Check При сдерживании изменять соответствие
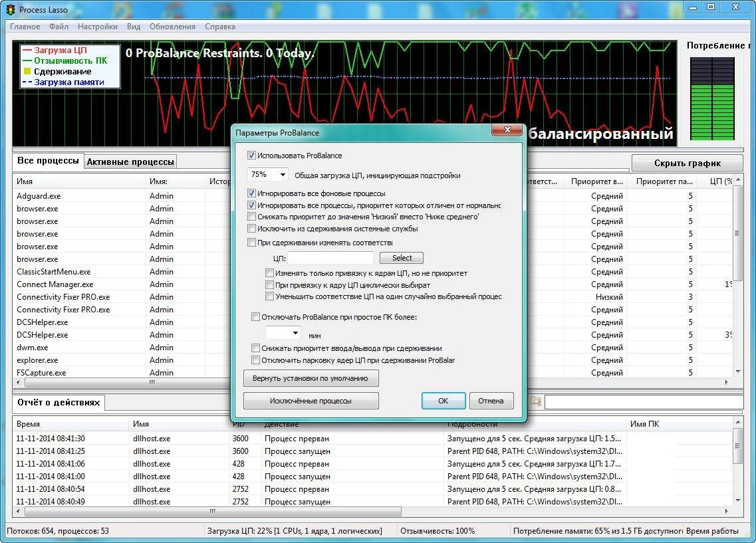 (x=251, y=243)
